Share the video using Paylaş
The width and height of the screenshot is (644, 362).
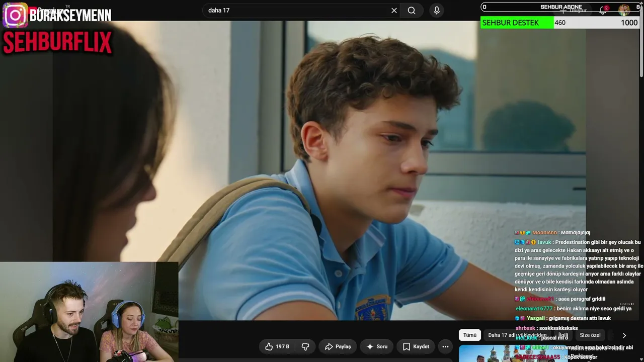coord(338,346)
